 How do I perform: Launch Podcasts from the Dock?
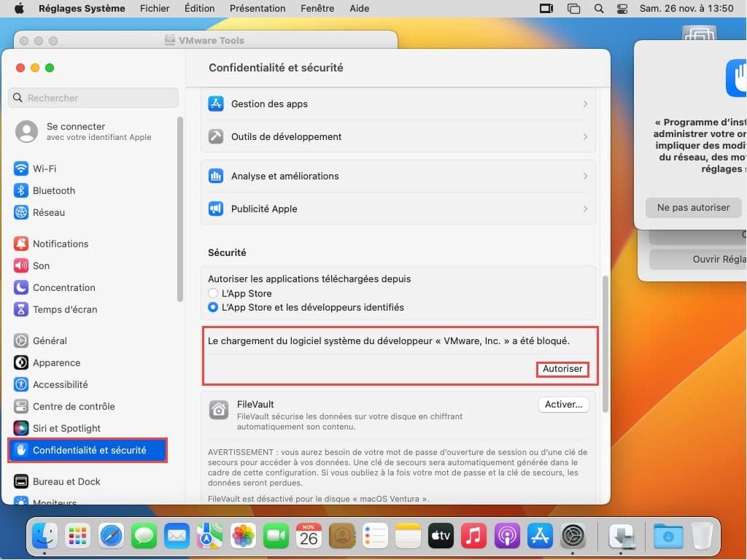click(507, 536)
